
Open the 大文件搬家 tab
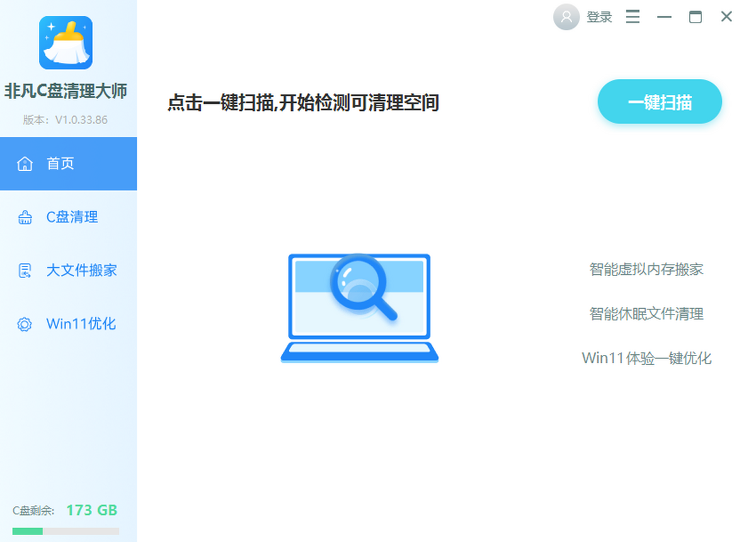click(x=81, y=271)
